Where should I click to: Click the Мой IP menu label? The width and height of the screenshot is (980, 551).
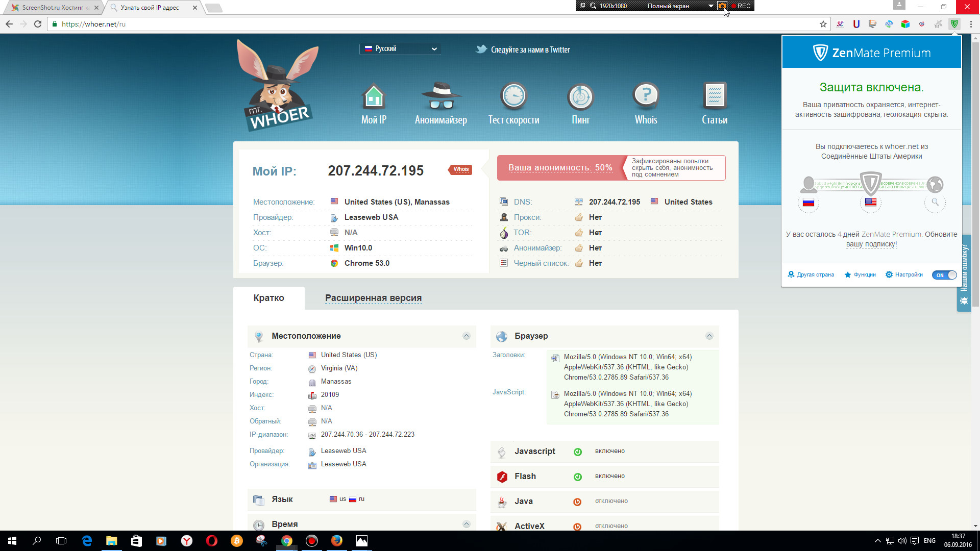pyautogui.click(x=374, y=119)
